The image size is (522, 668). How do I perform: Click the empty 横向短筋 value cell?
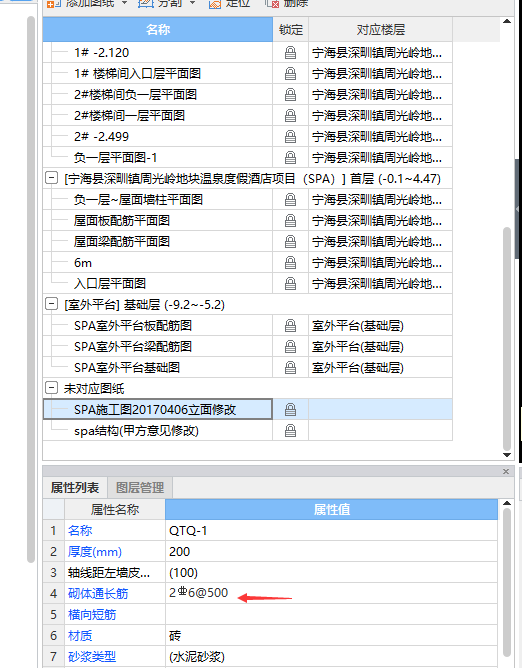point(332,614)
